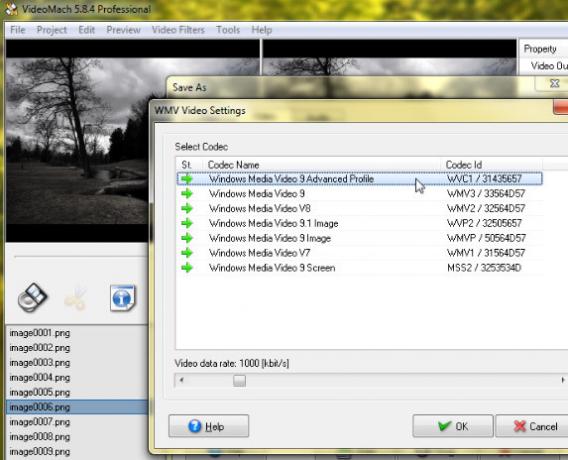The height and width of the screenshot is (460, 568).
Task: Click green arrow beside Windows Media Video V7
Action: point(187,253)
